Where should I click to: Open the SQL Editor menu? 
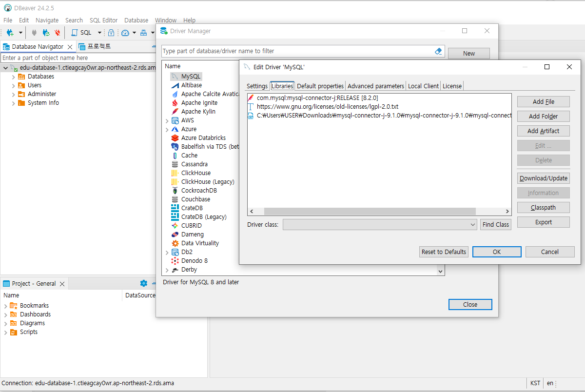(x=103, y=20)
